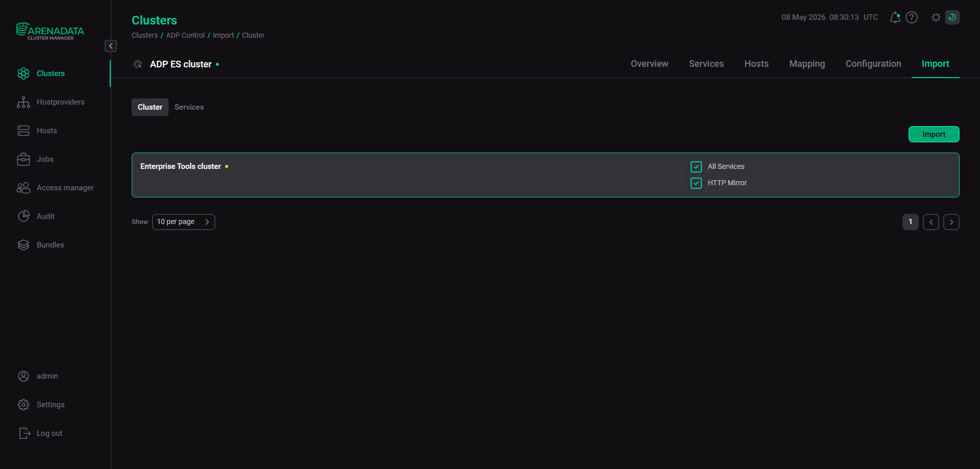Open the admin profile entry
Viewport: 980px width, 469px height.
point(47,376)
